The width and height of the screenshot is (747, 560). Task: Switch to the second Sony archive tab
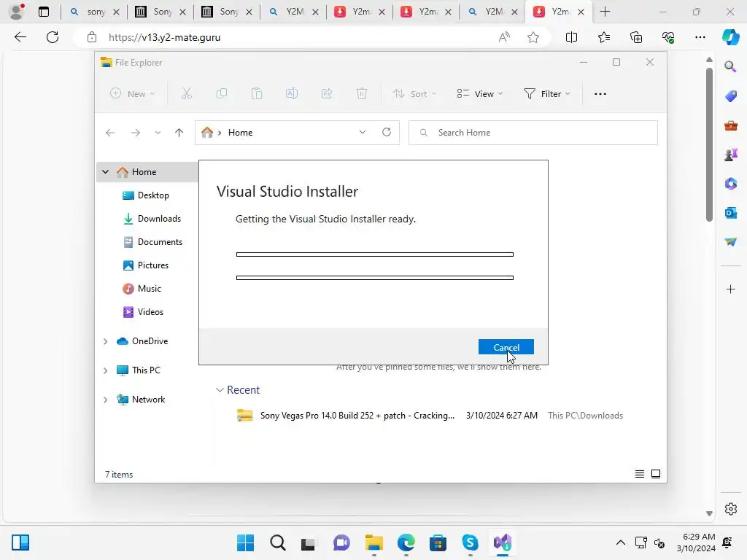coord(160,12)
